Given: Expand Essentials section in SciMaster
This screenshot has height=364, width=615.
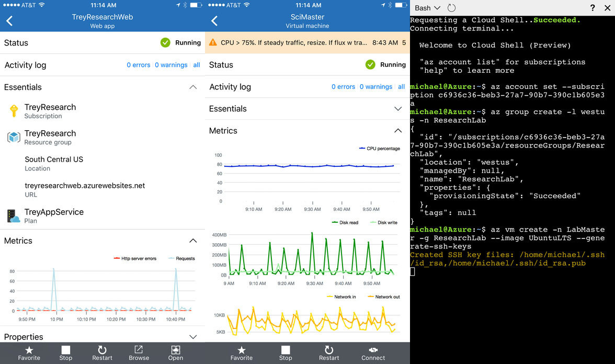Looking at the screenshot, I should 397,109.
